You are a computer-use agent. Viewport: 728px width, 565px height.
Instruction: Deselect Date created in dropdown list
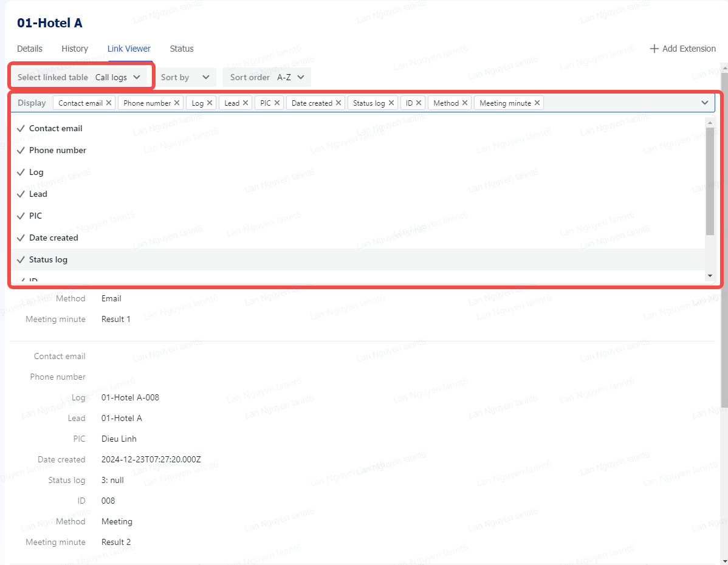click(x=53, y=238)
